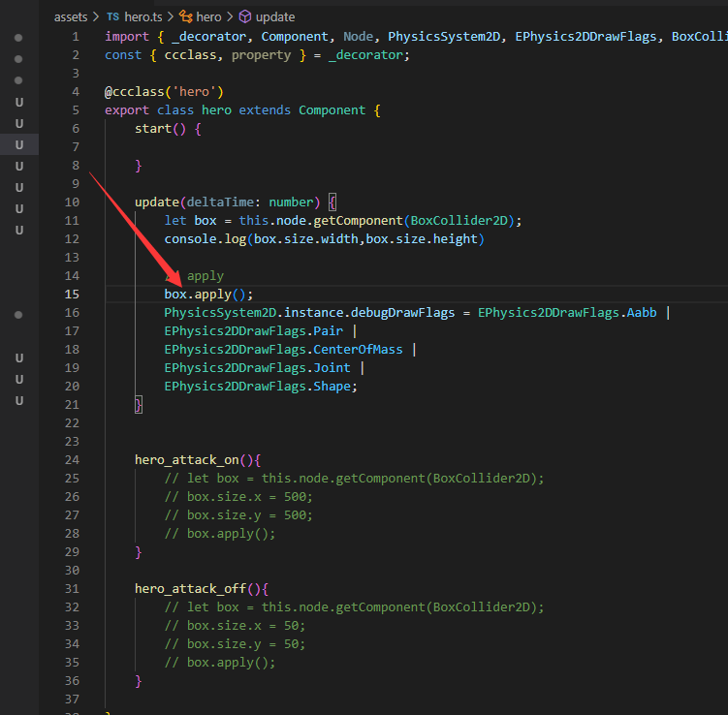Click 'hero_attack_on' method name
Screen dimensions: 728x715
pos(187,460)
